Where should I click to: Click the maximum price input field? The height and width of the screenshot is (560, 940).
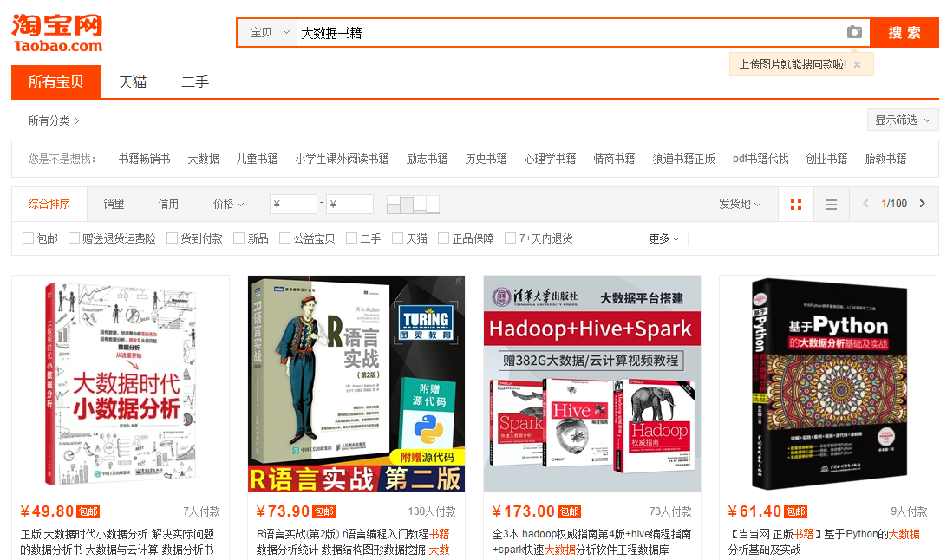pyautogui.click(x=350, y=204)
